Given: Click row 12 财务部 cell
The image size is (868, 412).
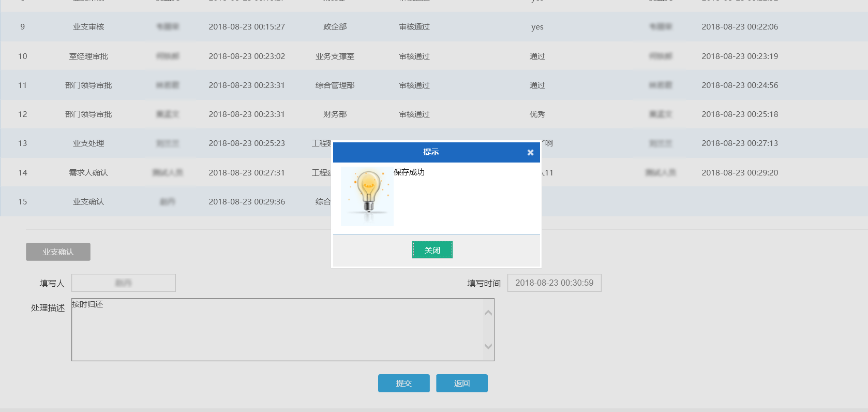Looking at the screenshot, I should (335, 114).
